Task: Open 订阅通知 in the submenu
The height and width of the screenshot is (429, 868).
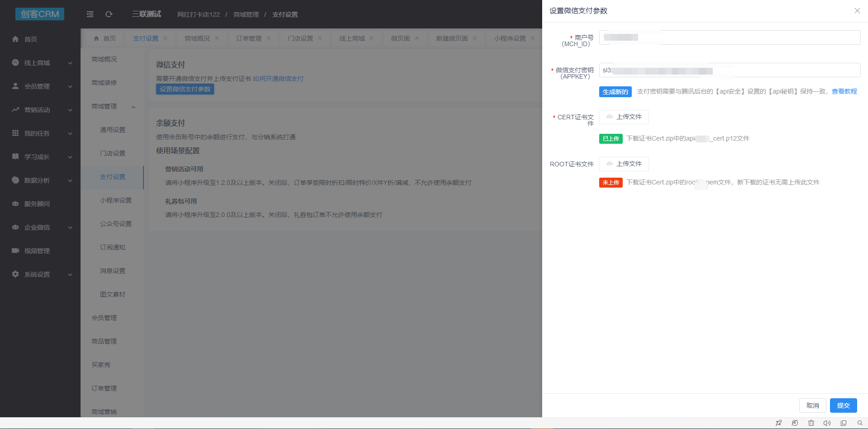Action: [x=112, y=247]
